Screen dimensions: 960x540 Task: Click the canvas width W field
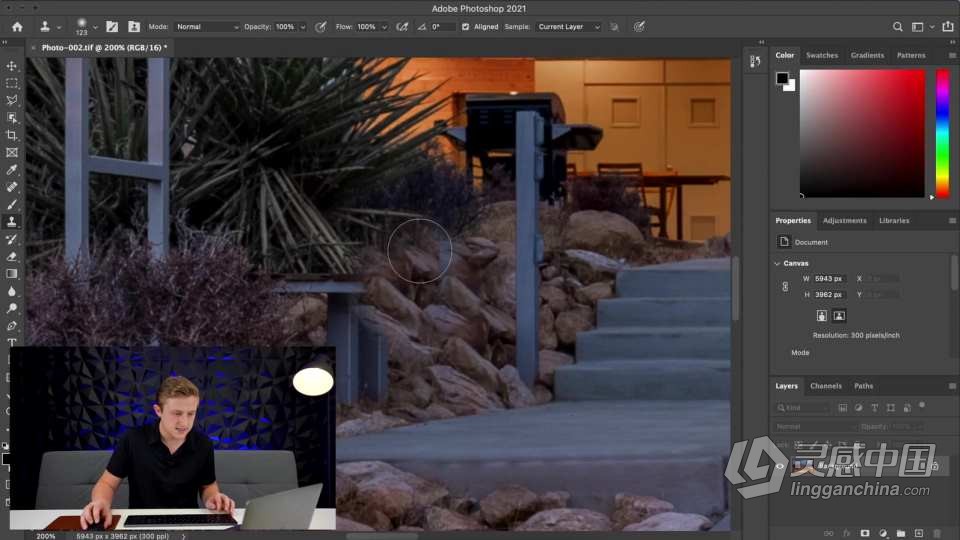(x=828, y=279)
